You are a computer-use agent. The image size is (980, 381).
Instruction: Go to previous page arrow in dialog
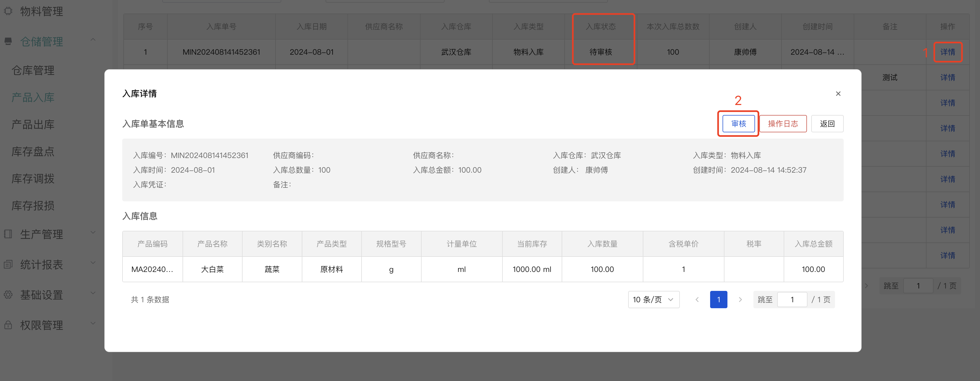(697, 300)
